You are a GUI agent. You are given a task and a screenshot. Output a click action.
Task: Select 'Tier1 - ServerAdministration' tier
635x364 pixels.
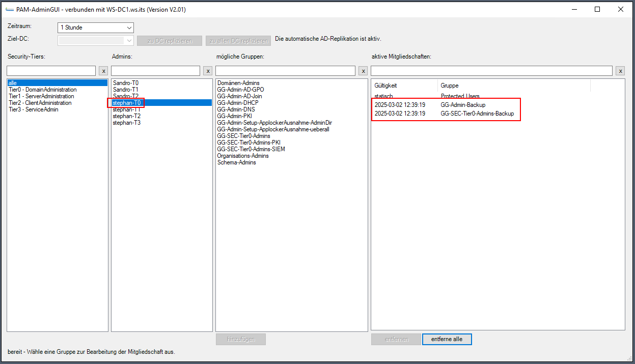pyautogui.click(x=58, y=96)
